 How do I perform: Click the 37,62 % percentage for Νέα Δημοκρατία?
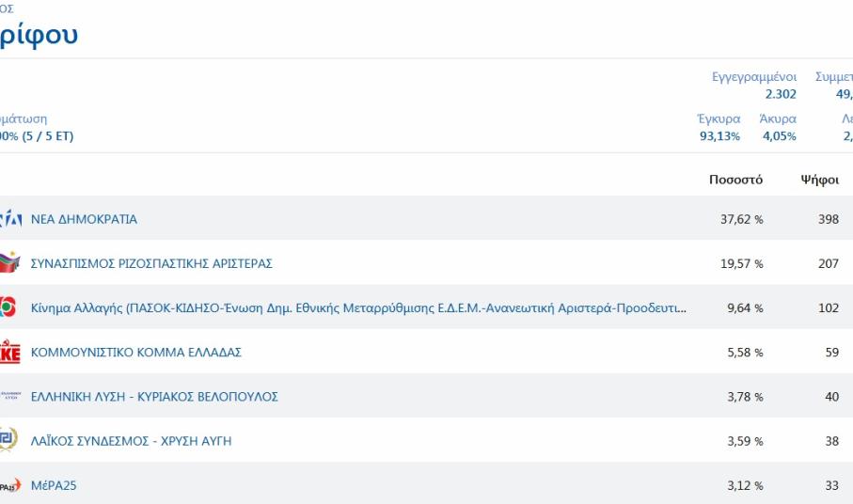click(741, 219)
